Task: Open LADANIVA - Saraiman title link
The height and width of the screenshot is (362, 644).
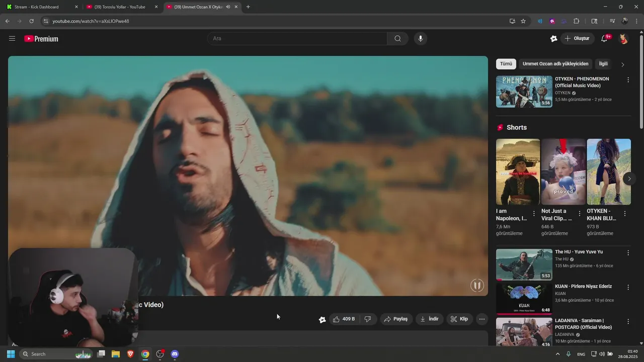Action: (x=583, y=324)
